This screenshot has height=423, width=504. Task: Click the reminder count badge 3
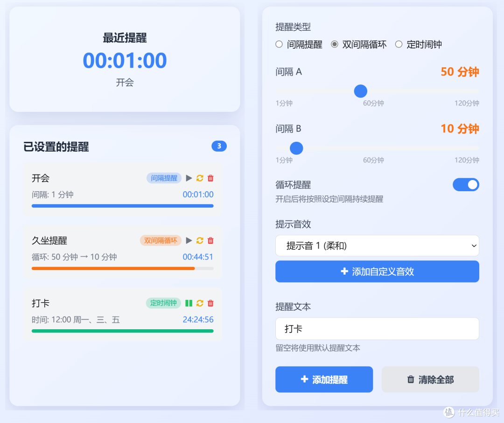(219, 146)
